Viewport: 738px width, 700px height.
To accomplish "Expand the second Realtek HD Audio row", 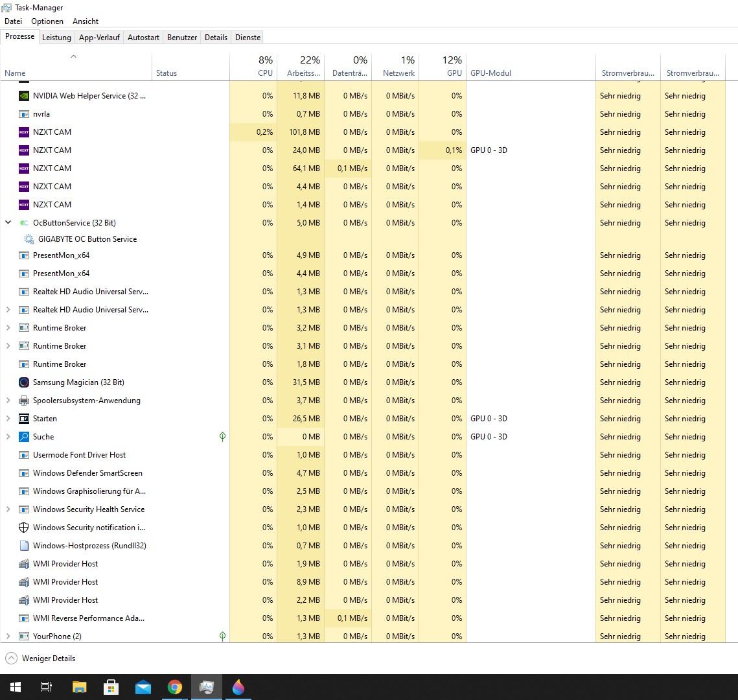I will pyautogui.click(x=8, y=310).
